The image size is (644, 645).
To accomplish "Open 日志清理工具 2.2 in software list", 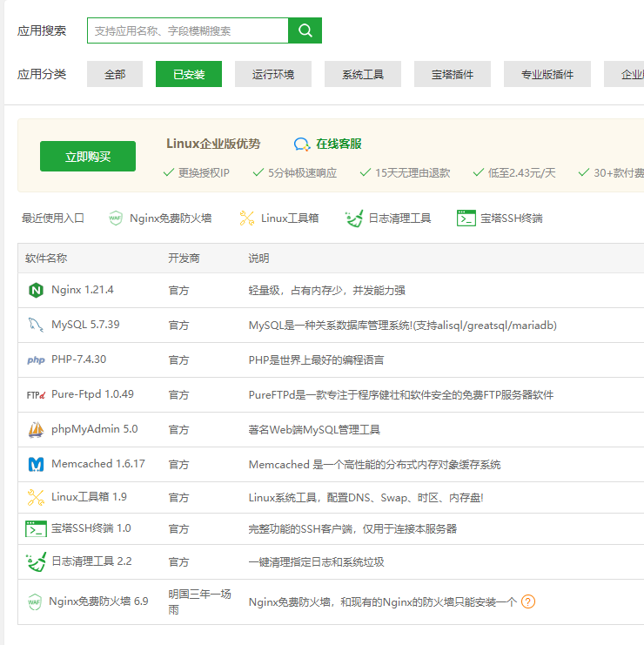I will pyautogui.click(x=91, y=561).
